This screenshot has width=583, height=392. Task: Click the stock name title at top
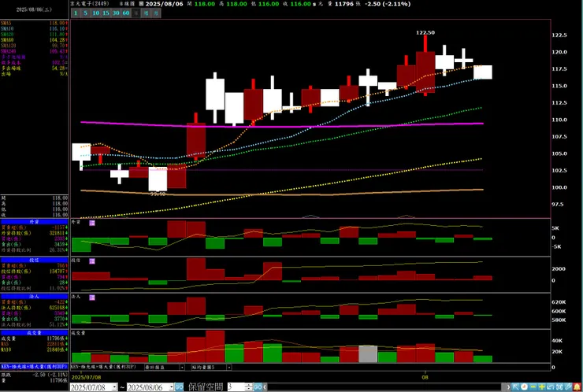tap(90, 3)
